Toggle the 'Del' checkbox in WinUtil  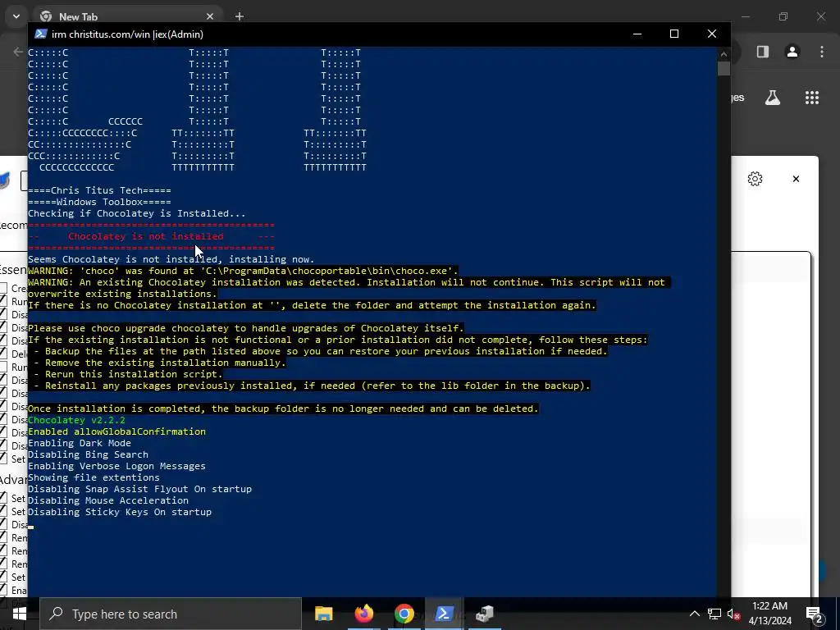point(4,354)
